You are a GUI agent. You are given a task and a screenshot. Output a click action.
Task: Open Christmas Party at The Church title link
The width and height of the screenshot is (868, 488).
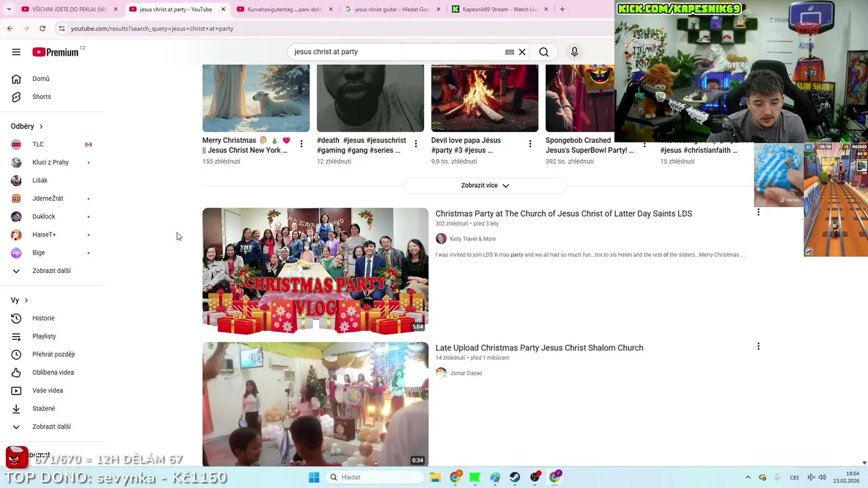[564, 213]
